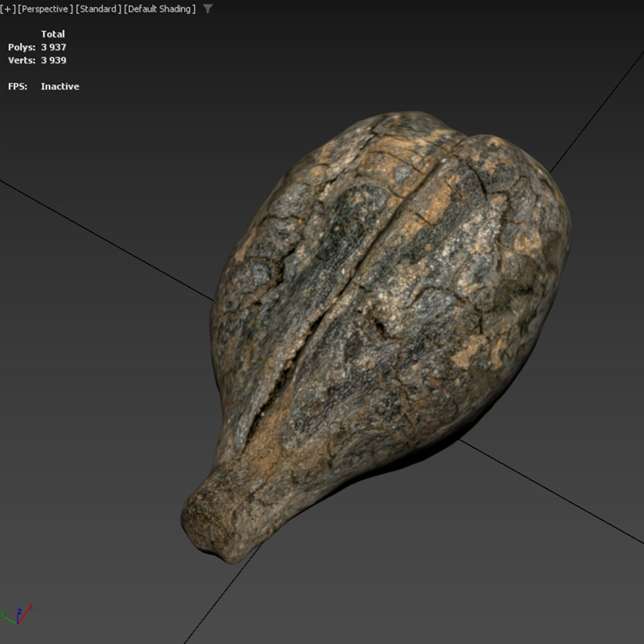Open the [+] viewport general menu
Image resolution: width=644 pixels, height=644 pixels.
pos(8,9)
